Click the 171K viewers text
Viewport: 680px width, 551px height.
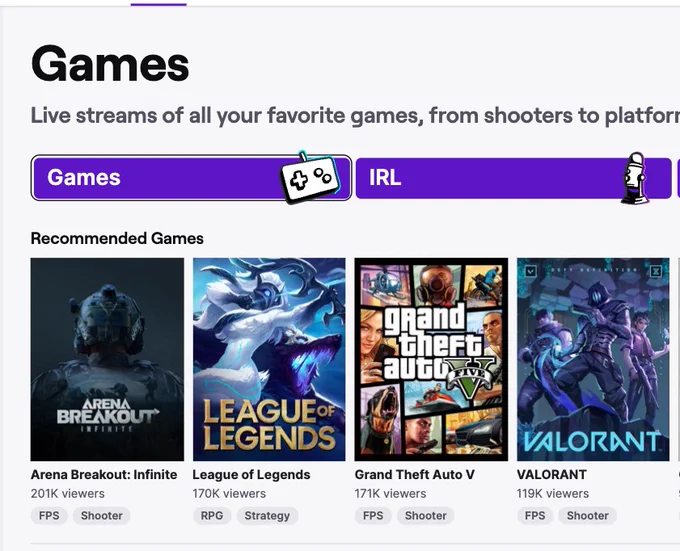390,494
